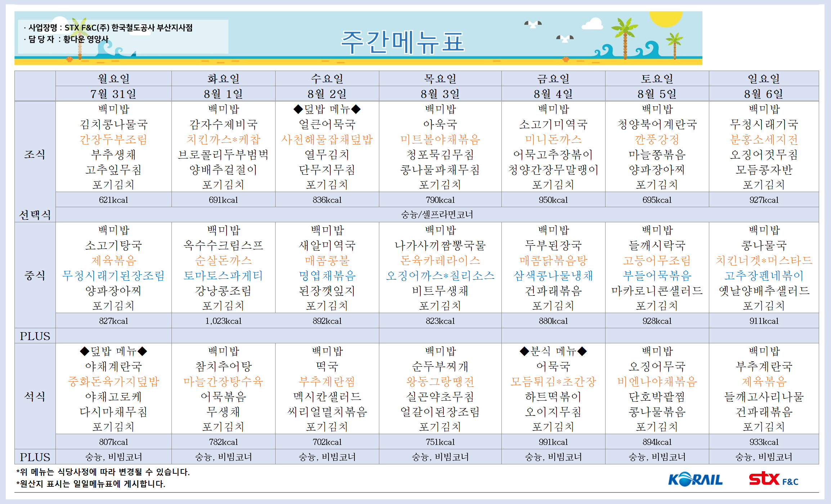Click the sun illustration in banner
Image resolution: width=831 pixels, height=504 pixels.
coord(666,18)
